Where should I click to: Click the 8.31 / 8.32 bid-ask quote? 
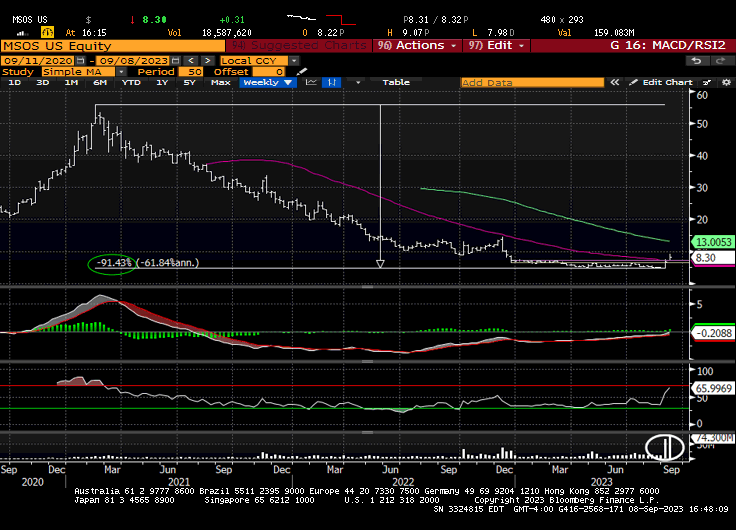436,20
